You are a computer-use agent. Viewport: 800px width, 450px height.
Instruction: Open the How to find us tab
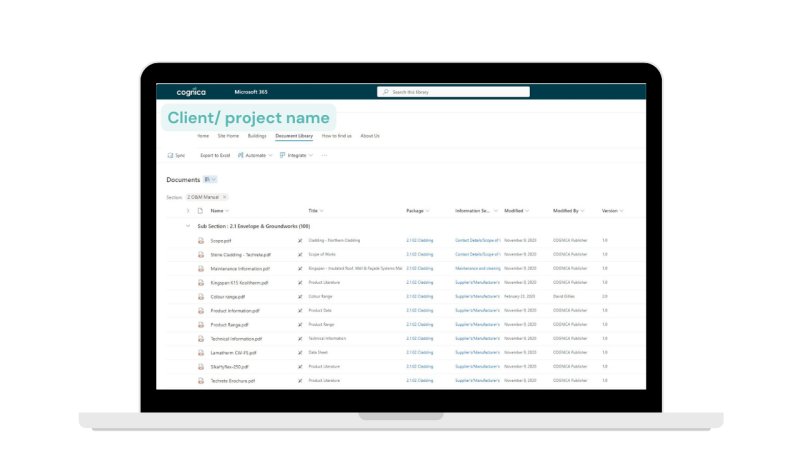click(x=336, y=135)
